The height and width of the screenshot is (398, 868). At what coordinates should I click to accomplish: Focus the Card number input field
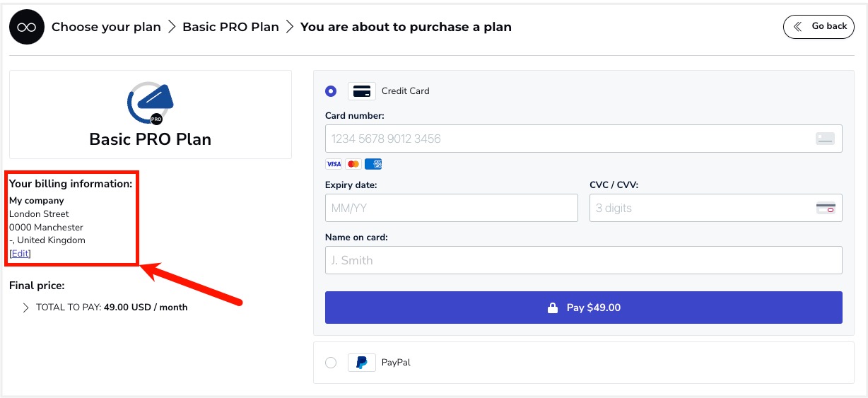click(584, 139)
